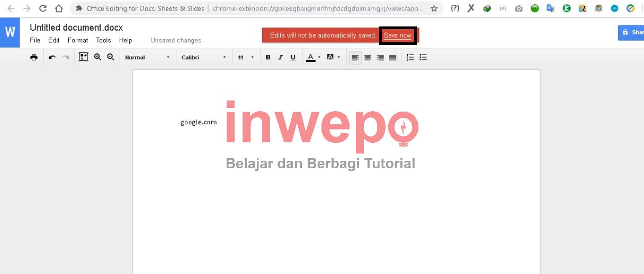Zoom in with the plus magnifier
The image size is (644, 274).
(97, 57)
